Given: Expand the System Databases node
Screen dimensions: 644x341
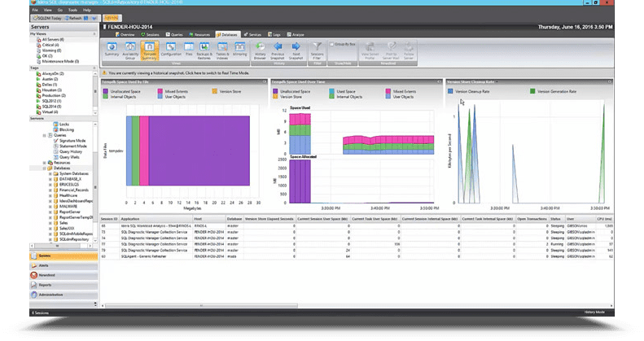Looking at the screenshot, I should click(50, 173).
